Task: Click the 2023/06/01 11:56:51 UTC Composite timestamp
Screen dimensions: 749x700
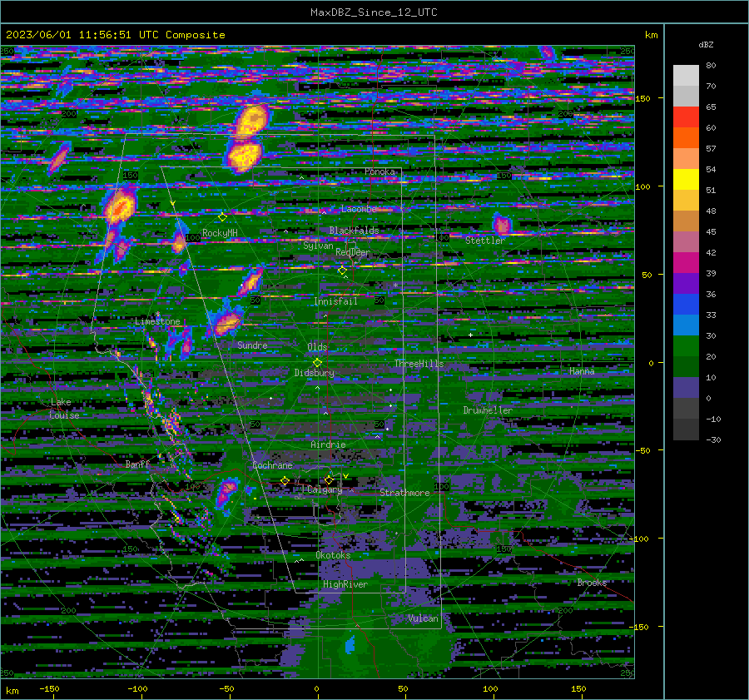Action: point(115,35)
